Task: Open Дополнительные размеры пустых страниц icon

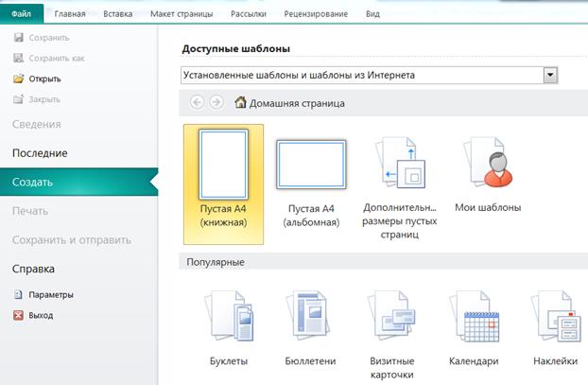Action: click(400, 162)
